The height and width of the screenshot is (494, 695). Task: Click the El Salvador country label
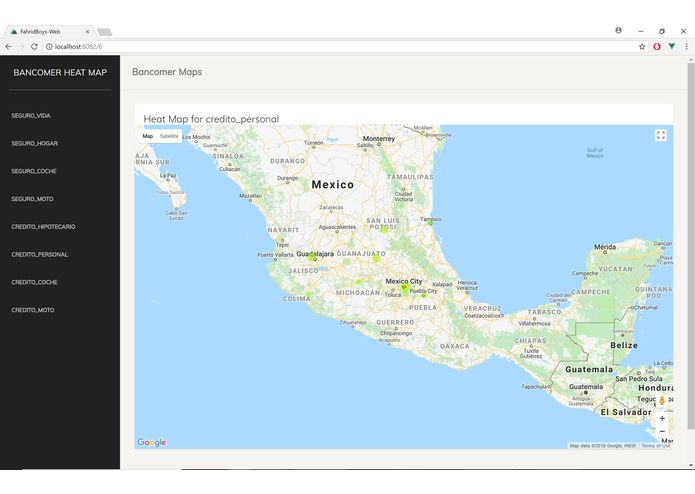point(626,412)
